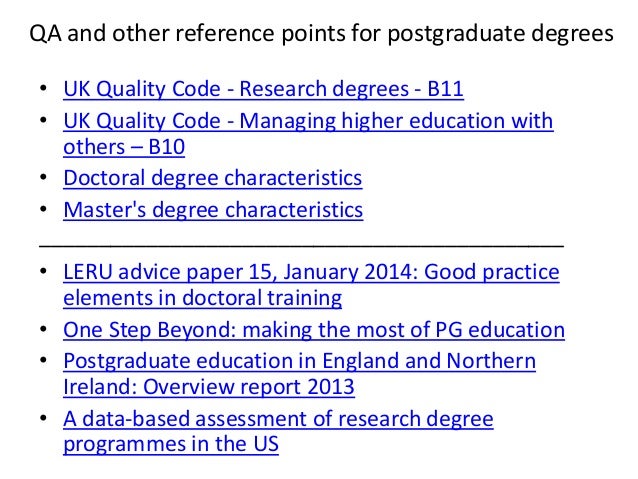Open the UK Quality Code Research degrees B11 link
The image size is (638, 479).
[x=263, y=92]
